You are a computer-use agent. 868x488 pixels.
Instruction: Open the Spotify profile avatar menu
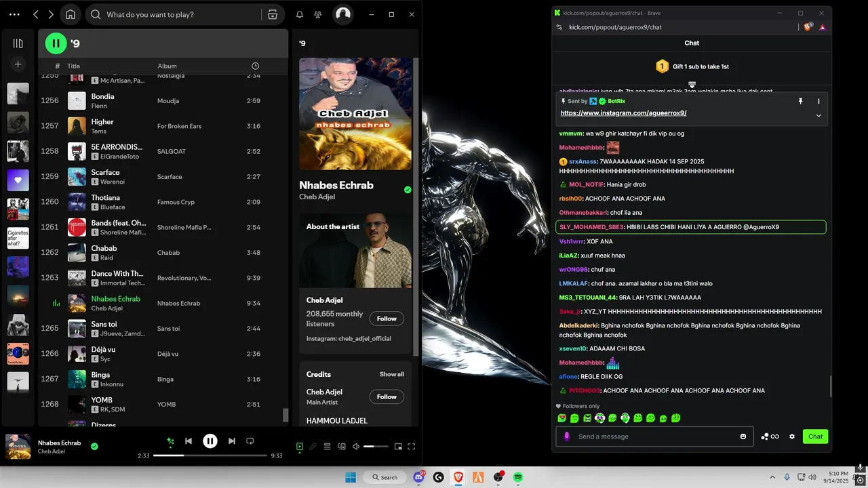click(x=343, y=14)
